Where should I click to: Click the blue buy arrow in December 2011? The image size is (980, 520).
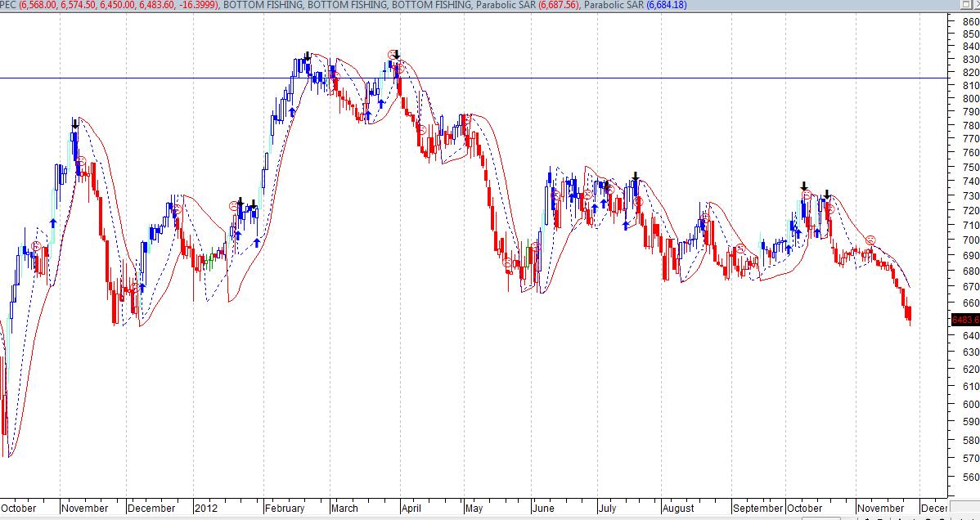pyautogui.click(x=142, y=288)
